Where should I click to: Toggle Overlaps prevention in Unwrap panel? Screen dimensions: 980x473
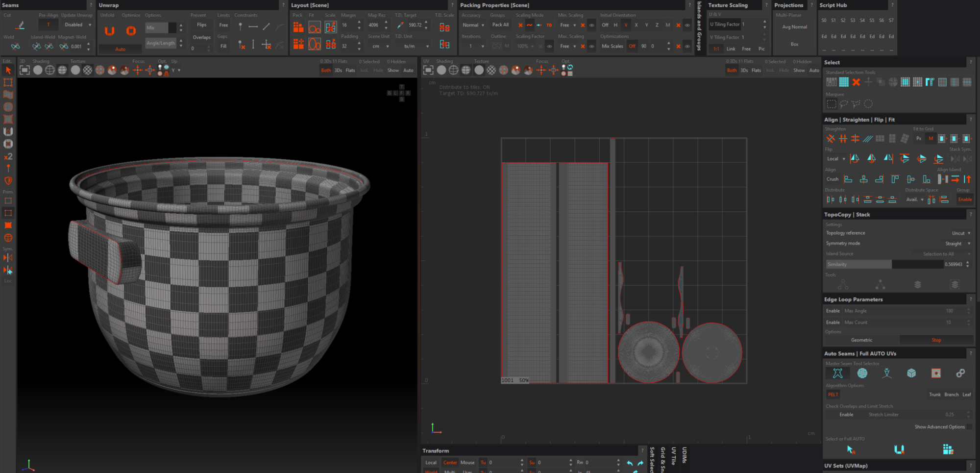pos(201,37)
